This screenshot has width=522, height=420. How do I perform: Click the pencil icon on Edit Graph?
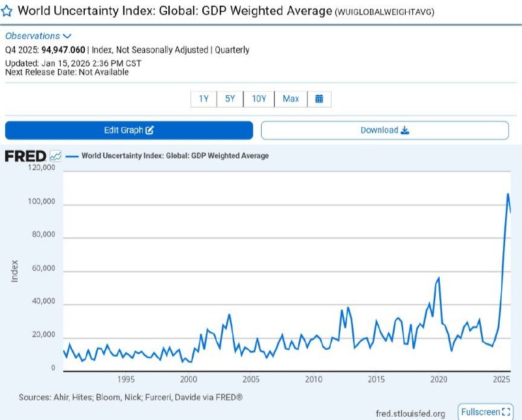click(x=149, y=130)
